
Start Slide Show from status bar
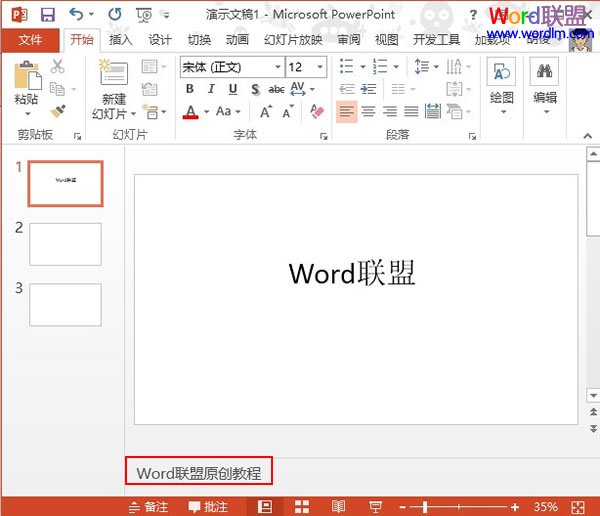[375, 507]
